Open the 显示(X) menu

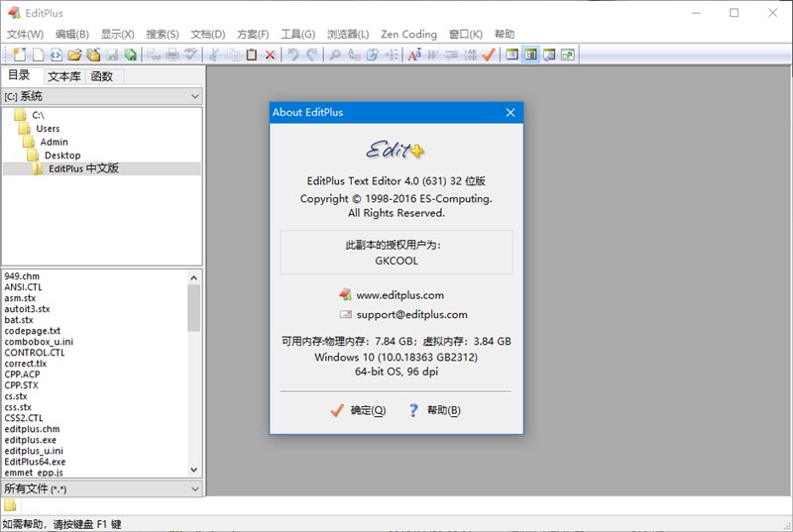[x=117, y=34]
